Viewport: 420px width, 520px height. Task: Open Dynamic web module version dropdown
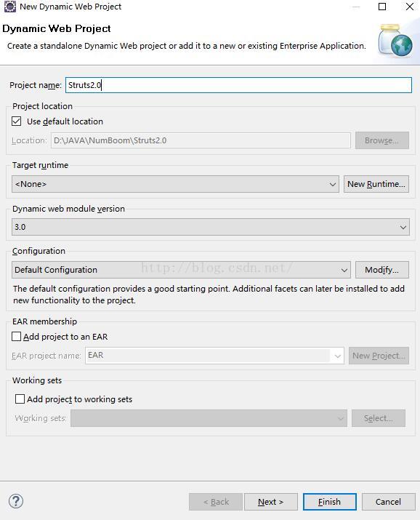211,227
